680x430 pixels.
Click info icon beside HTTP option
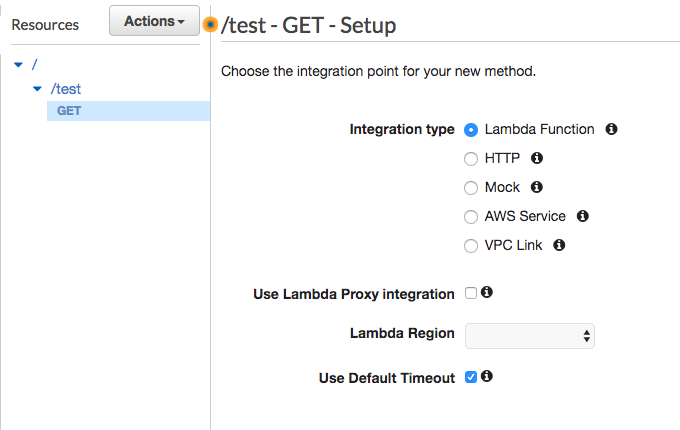click(x=537, y=158)
